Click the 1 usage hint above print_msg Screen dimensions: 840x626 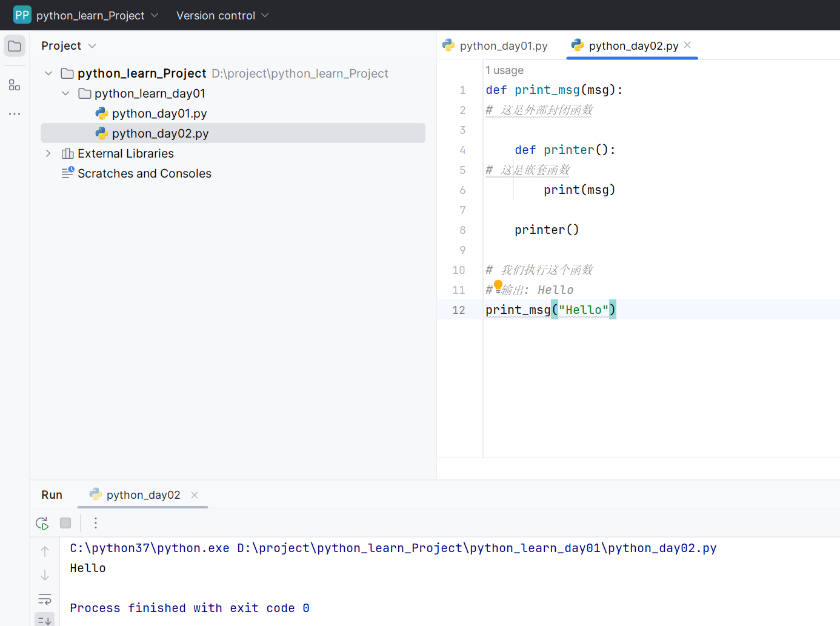[x=504, y=70]
